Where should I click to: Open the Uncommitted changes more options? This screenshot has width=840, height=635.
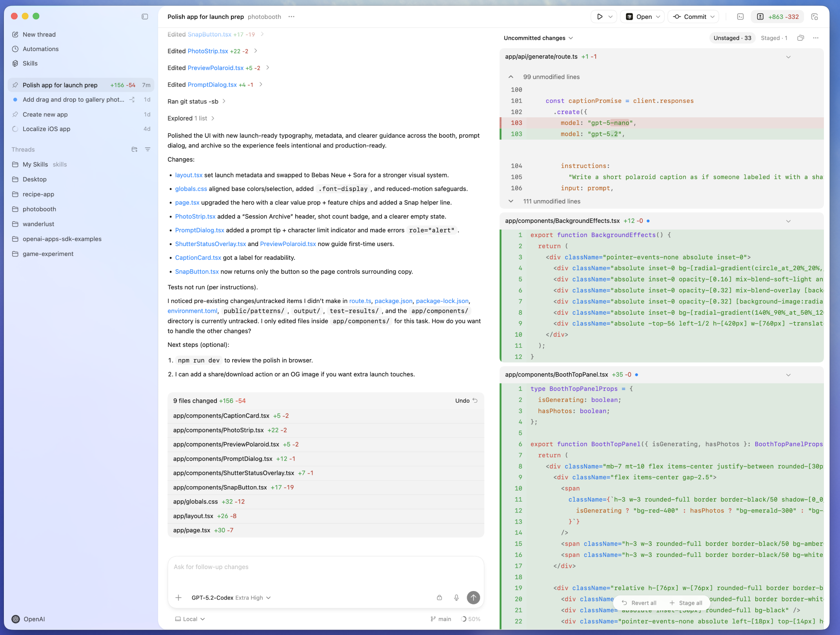coord(816,38)
